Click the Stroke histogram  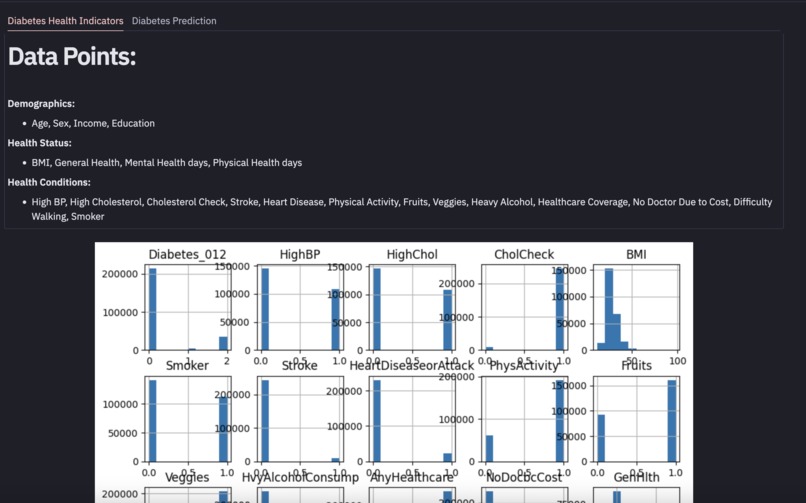click(300, 419)
